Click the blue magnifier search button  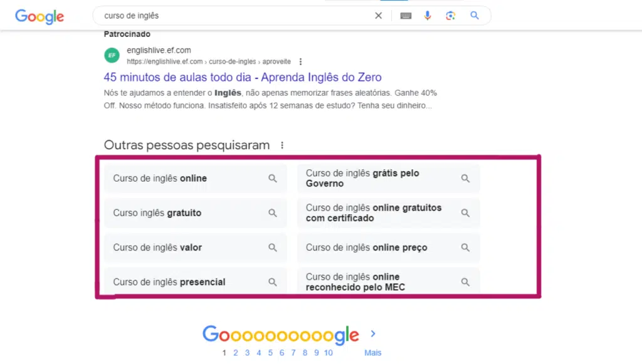click(x=475, y=16)
